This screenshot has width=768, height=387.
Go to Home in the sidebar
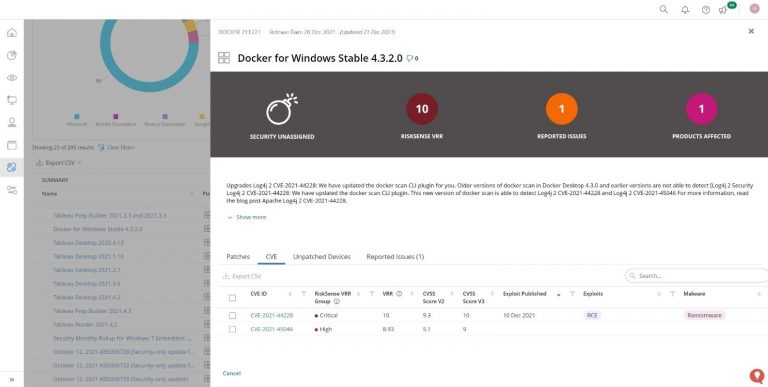coord(12,33)
